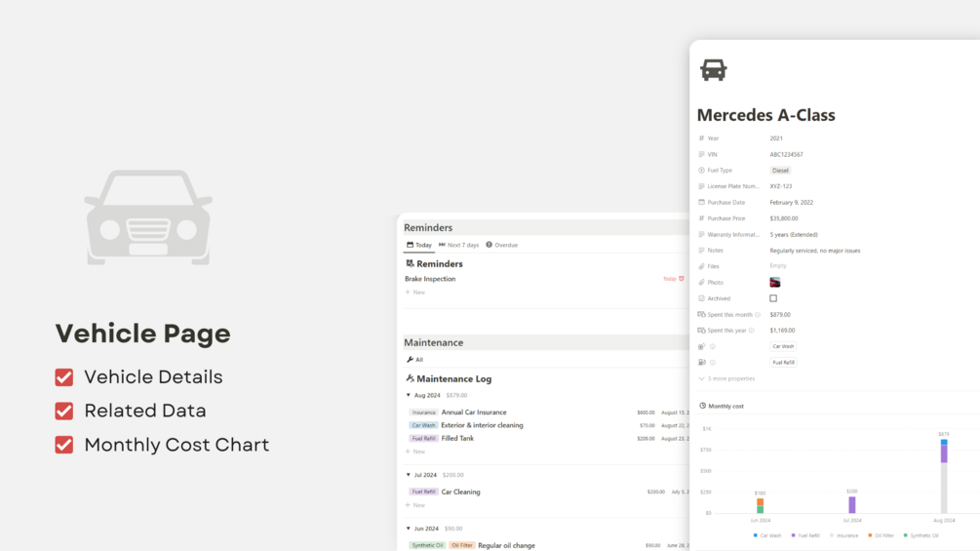Collapse the Jul 2024 maintenance group
The image size is (980, 551).
[409, 475]
